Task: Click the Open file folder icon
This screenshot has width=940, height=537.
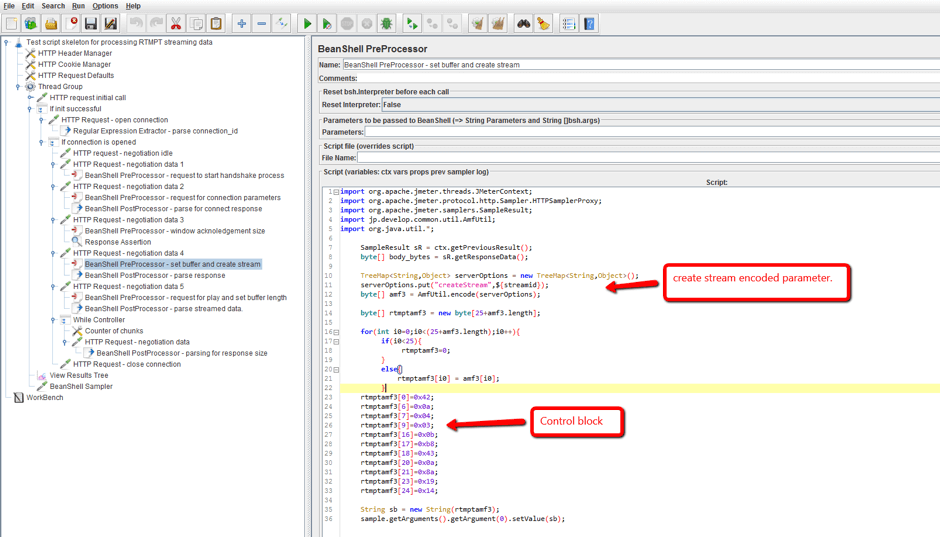Action: [x=51, y=24]
